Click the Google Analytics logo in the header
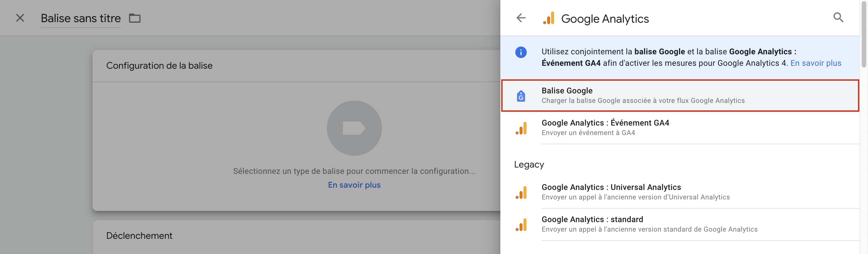This screenshot has width=868, height=254. (x=549, y=18)
